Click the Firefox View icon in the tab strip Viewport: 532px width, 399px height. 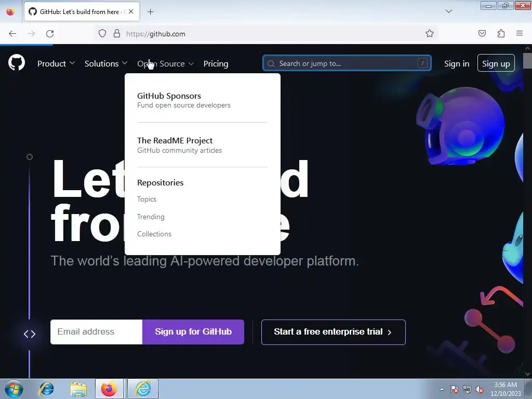pyautogui.click(x=10, y=11)
